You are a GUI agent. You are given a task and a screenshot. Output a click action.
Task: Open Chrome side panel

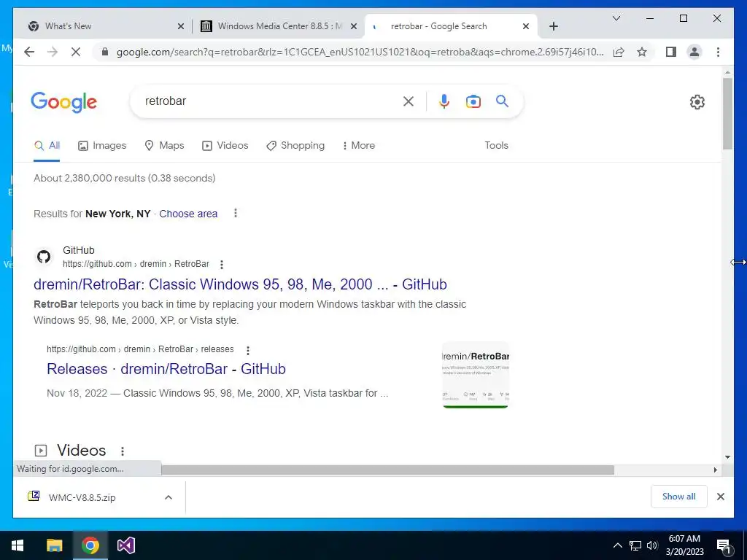click(x=671, y=52)
